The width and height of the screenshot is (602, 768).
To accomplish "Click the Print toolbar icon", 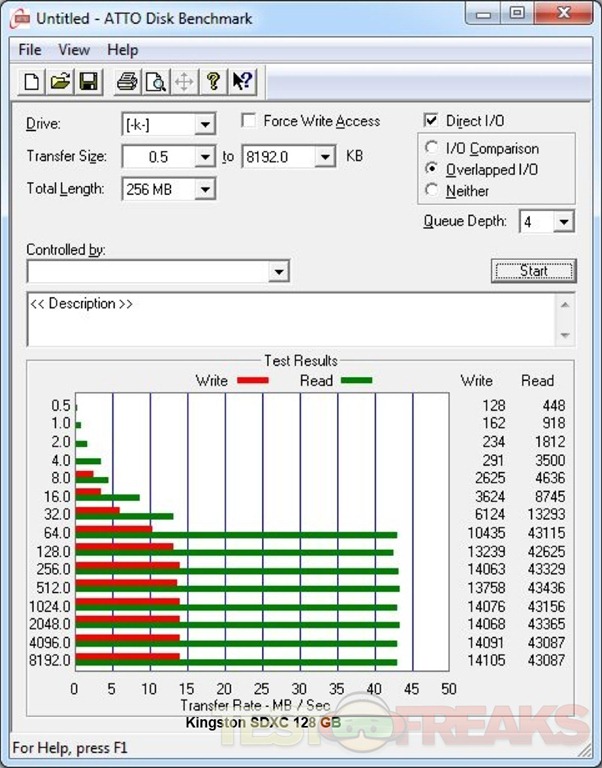I will 127,81.
